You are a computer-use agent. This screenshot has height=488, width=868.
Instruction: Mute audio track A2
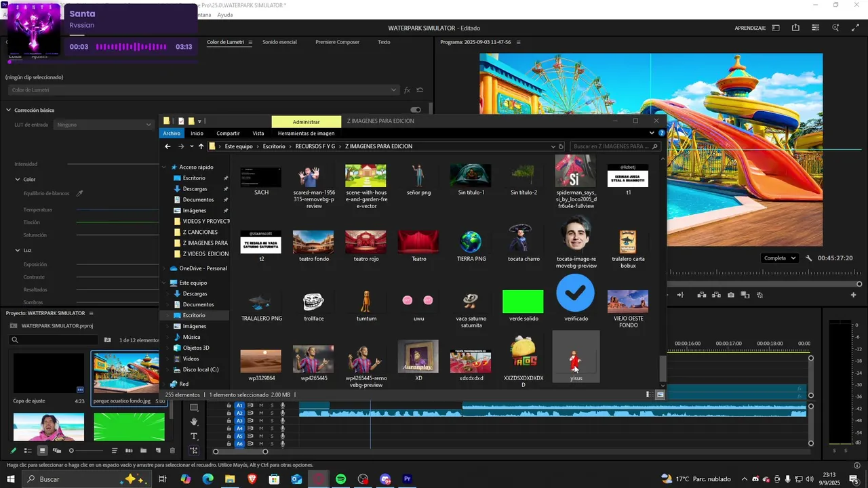(261, 413)
